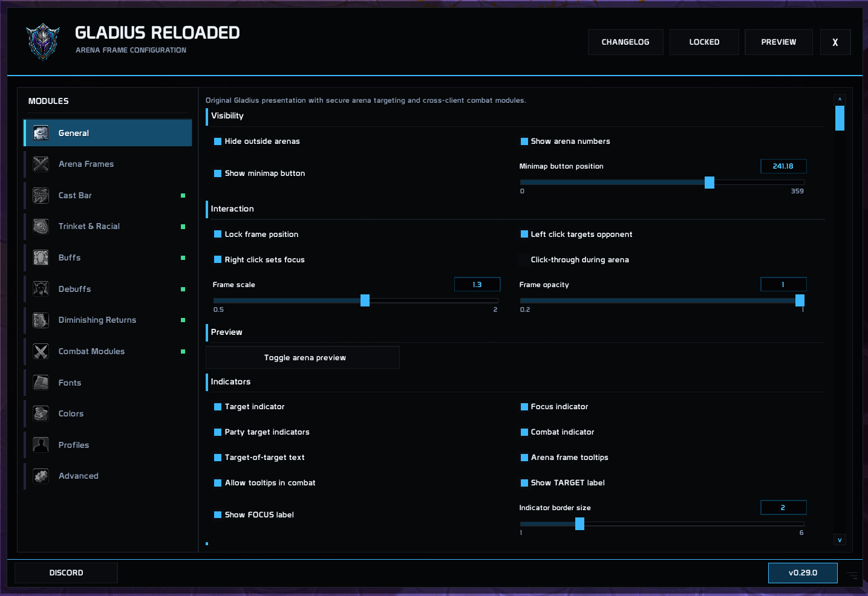
Task: Click the scrollbar down arrow
Action: point(840,540)
